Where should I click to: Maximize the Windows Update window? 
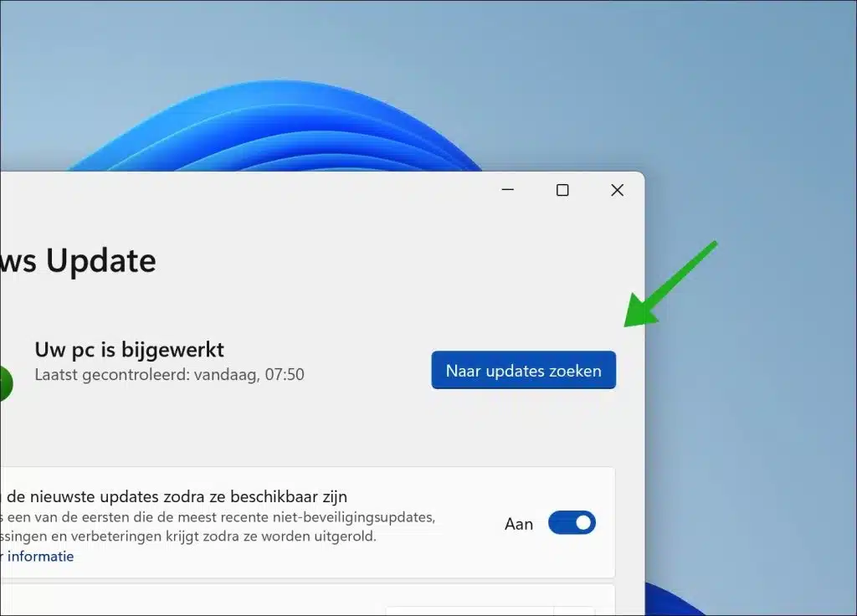pyautogui.click(x=562, y=190)
